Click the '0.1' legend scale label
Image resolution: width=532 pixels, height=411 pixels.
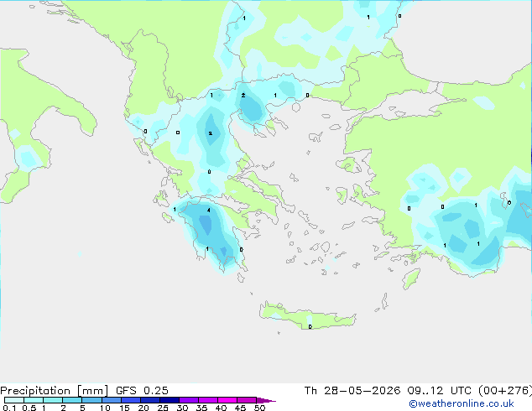[9, 408]
